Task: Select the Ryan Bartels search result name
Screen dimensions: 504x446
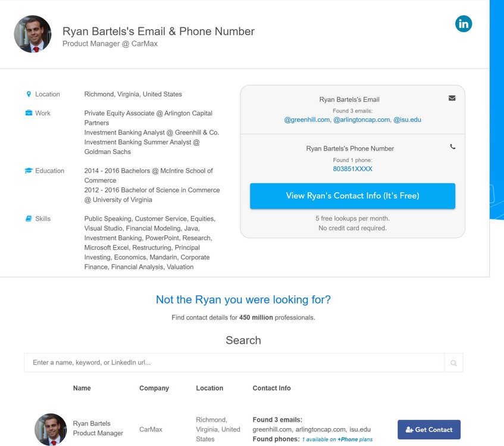Action: 92,423
